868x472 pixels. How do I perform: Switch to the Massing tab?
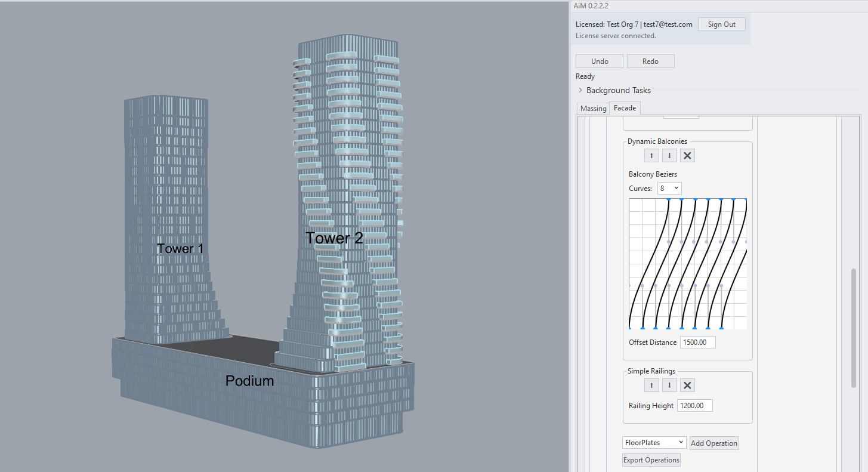(x=593, y=108)
